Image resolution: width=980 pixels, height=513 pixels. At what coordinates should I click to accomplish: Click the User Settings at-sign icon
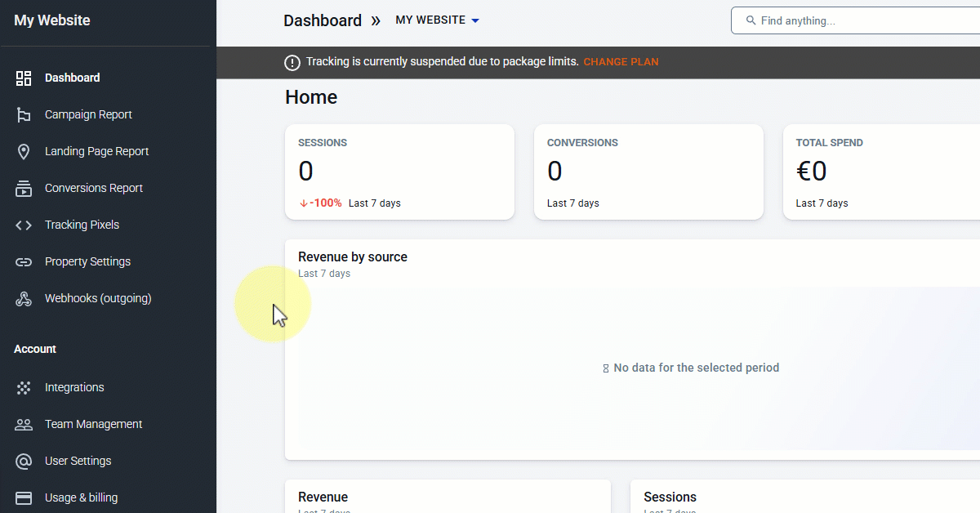(x=24, y=462)
